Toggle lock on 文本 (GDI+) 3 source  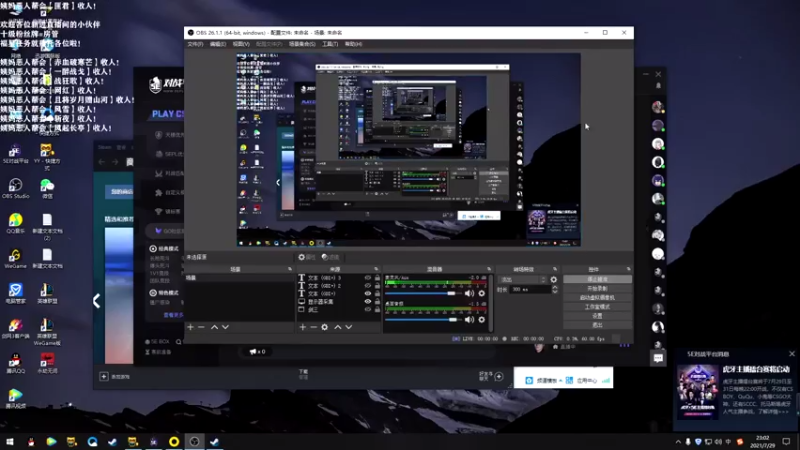pyautogui.click(x=377, y=278)
